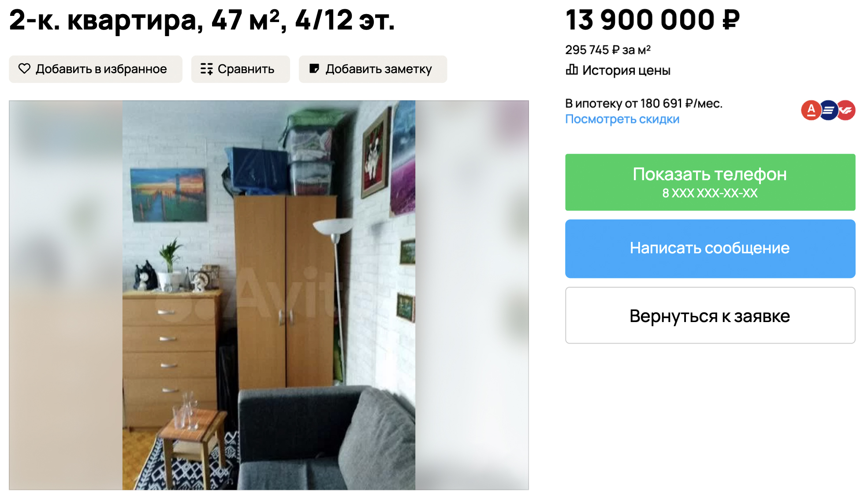This screenshot has width=864, height=504.
Task: Click the dark blue bank logo
Action: point(828,110)
